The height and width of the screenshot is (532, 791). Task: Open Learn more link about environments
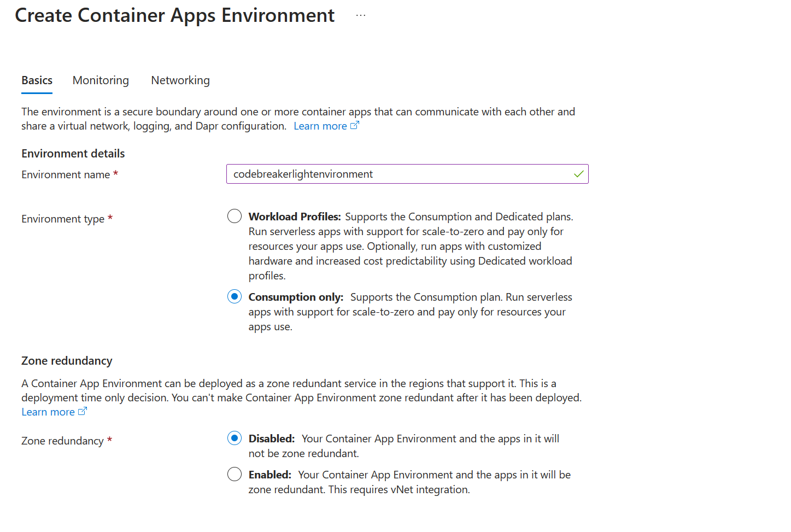pyautogui.click(x=320, y=125)
